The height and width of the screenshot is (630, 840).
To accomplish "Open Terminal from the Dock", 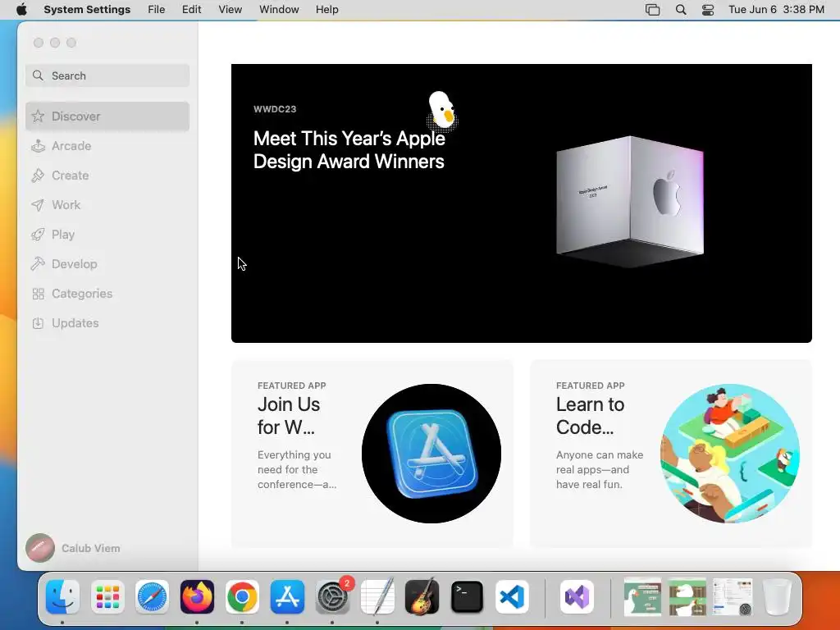I will pyautogui.click(x=467, y=596).
